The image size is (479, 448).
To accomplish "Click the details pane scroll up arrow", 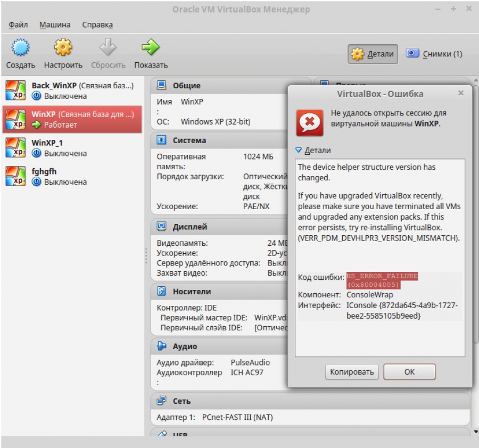I will point(476,80).
